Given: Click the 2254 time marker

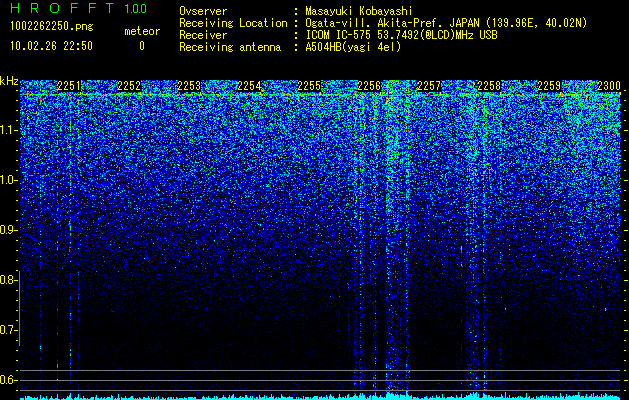Looking at the screenshot, I should pyautogui.click(x=249, y=86).
